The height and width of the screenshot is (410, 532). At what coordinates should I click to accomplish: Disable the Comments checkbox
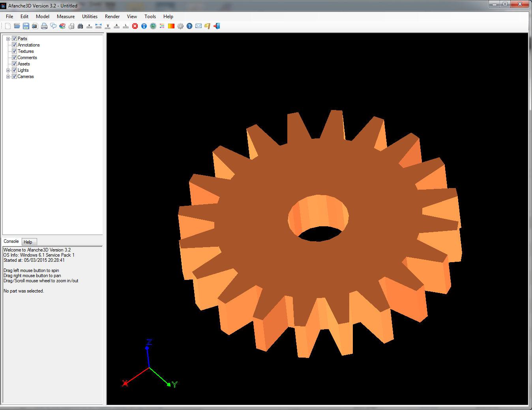point(14,58)
